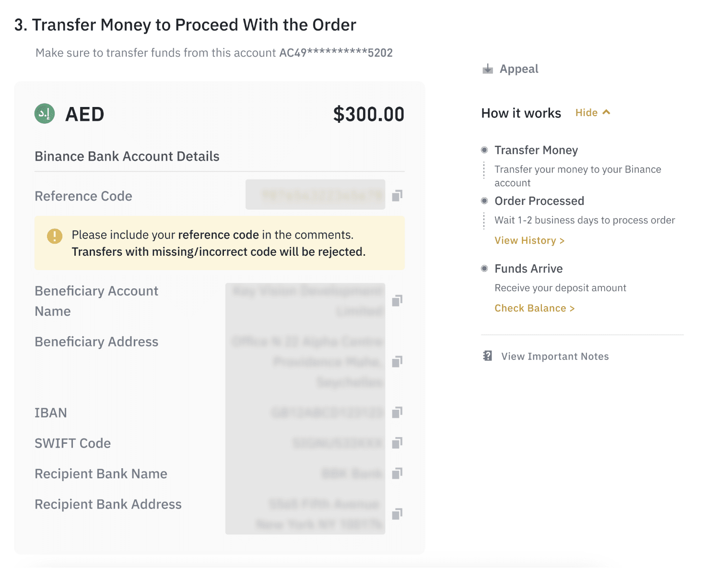Copy the Recipient Bank Address
Screen dimensions: 728x569
(x=397, y=514)
